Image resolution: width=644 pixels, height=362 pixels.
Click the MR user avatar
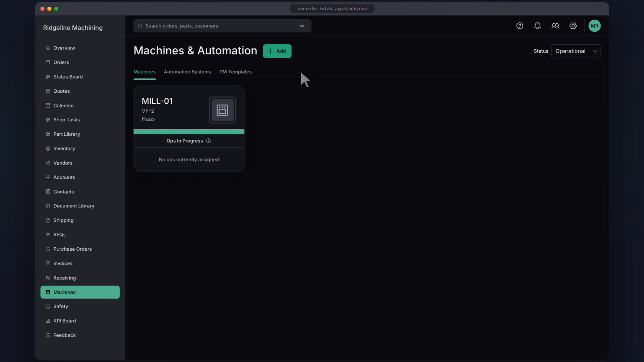tap(594, 26)
